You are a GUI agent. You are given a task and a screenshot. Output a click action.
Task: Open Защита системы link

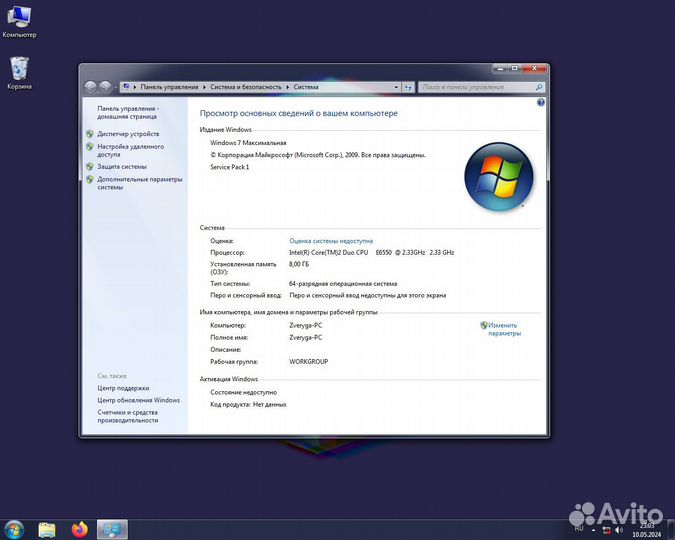pos(122,167)
